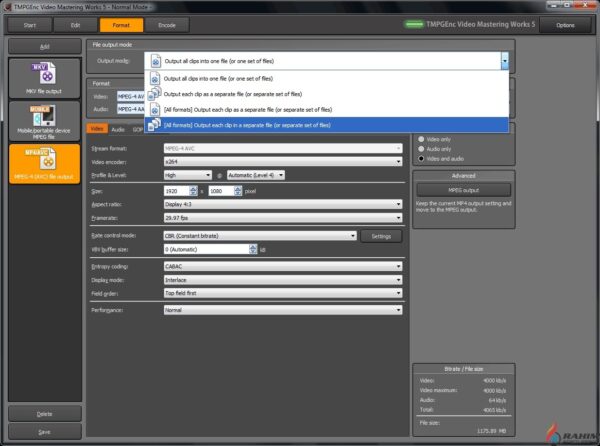The image size is (600, 446).
Task: Select the Video only radio button
Action: (x=421, y=139)
